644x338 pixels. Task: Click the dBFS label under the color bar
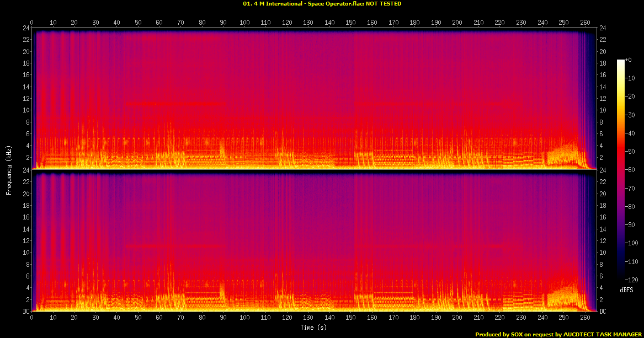coord(626,289)
